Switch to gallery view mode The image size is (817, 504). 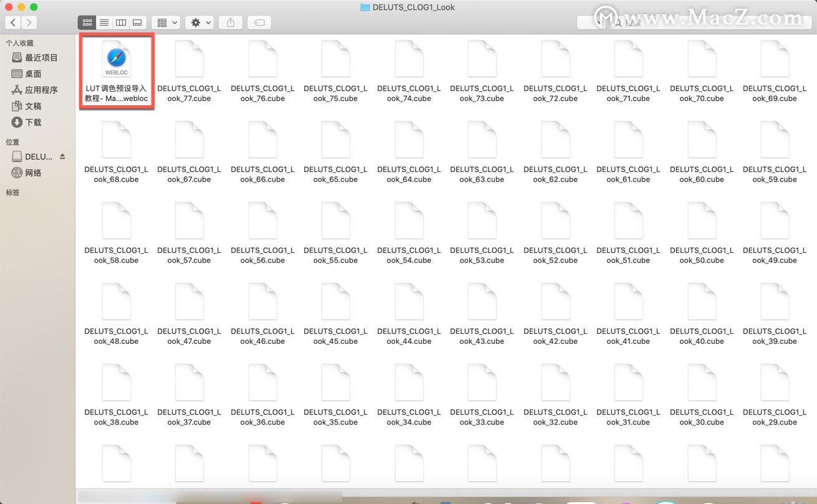pyautogui.click(x=138, y=22)
